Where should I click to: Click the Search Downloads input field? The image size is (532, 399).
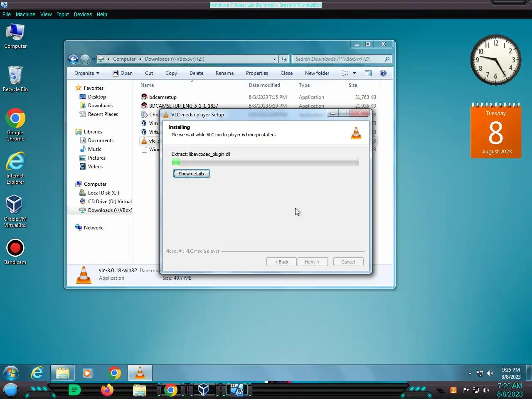tap(338, 59)
